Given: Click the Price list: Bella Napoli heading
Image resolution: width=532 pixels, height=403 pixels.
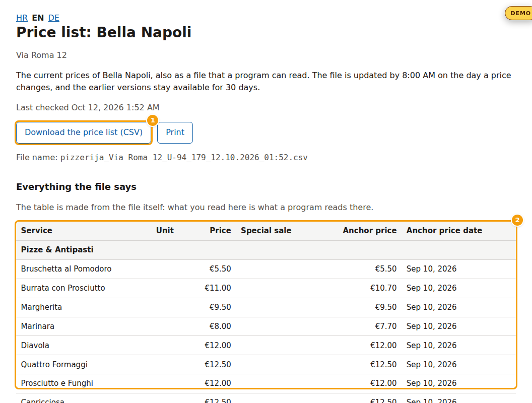Looking at the screenshot, I should (104, 33).
